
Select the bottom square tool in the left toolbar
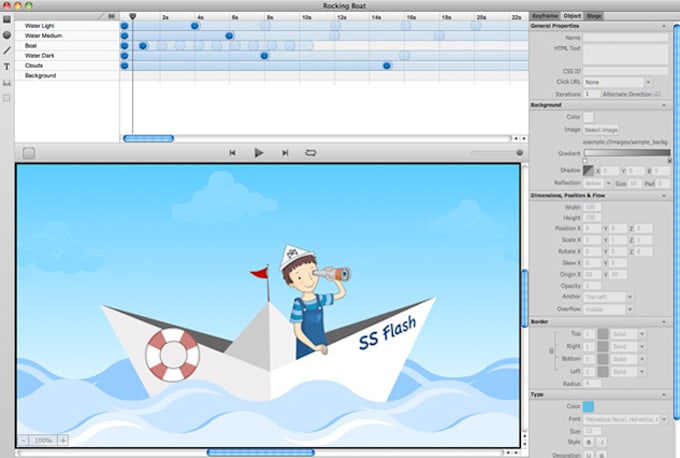point(7,98)
